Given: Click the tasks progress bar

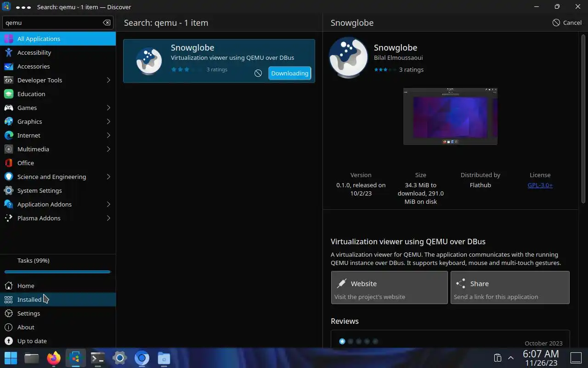Looking at the screenshot, I should pyautogui.click(x=57, y=272).
